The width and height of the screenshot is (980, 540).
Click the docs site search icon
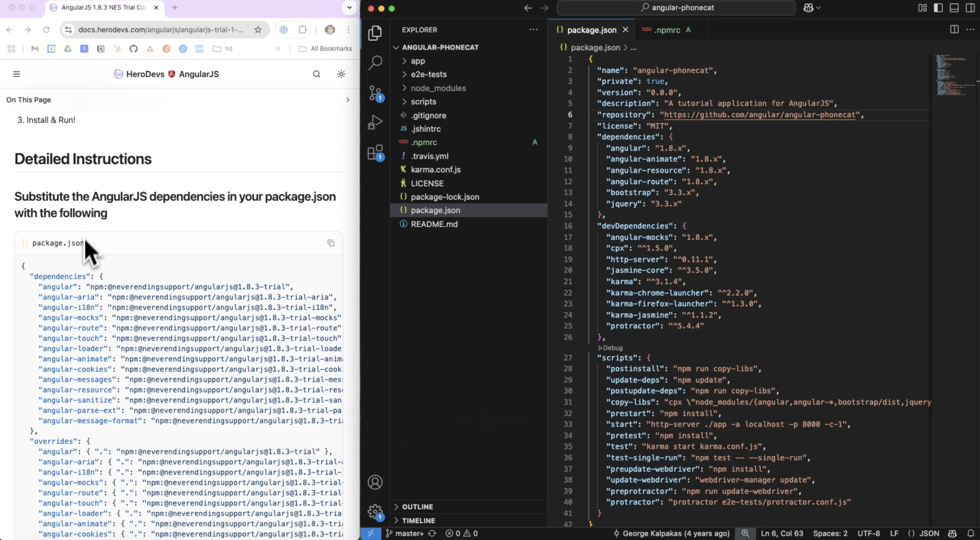pos(316,74)
